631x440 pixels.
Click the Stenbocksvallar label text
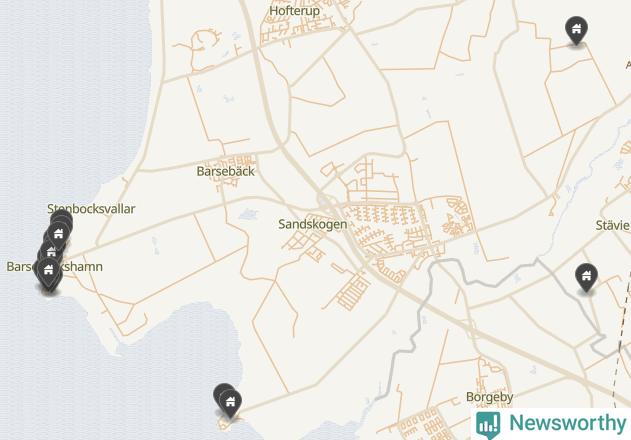pyautogui.click(x=91, y=209)
